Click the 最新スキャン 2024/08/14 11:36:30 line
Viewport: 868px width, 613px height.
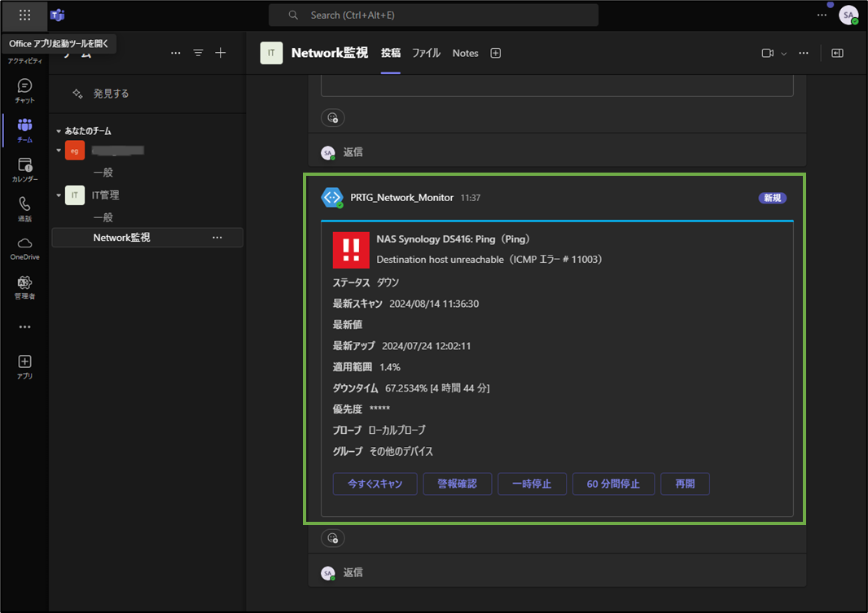click(406, 304)
